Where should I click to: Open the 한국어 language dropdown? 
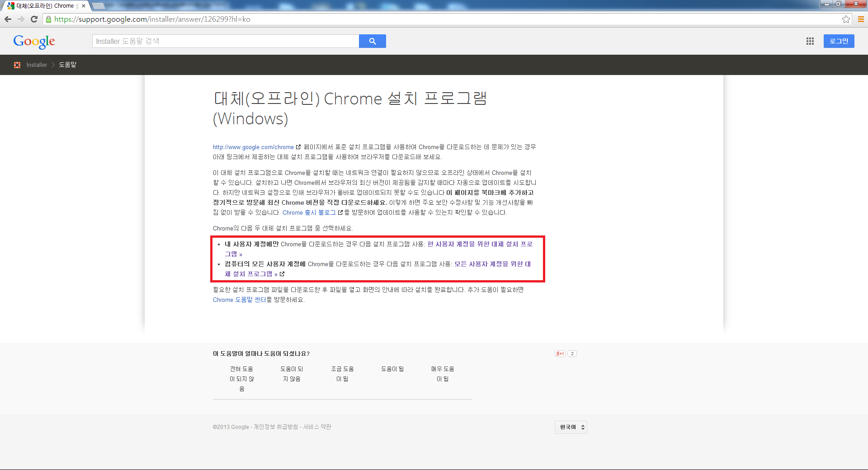(x=571, y=428)
